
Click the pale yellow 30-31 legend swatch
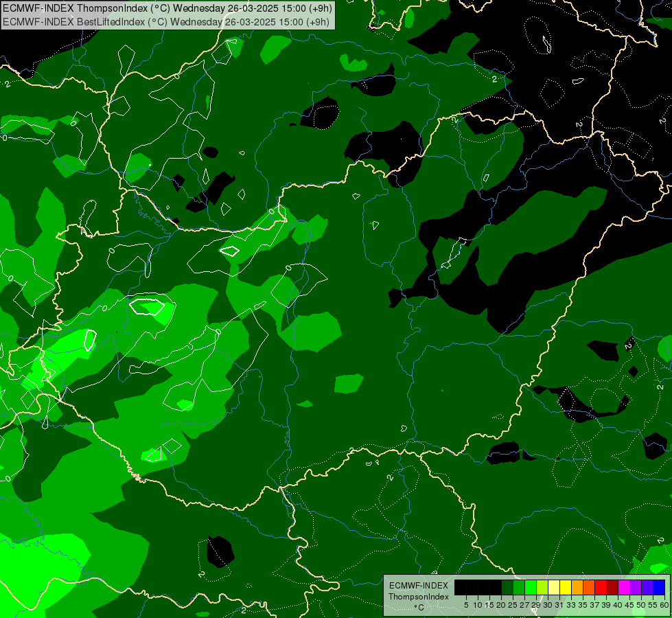point(554,587)
